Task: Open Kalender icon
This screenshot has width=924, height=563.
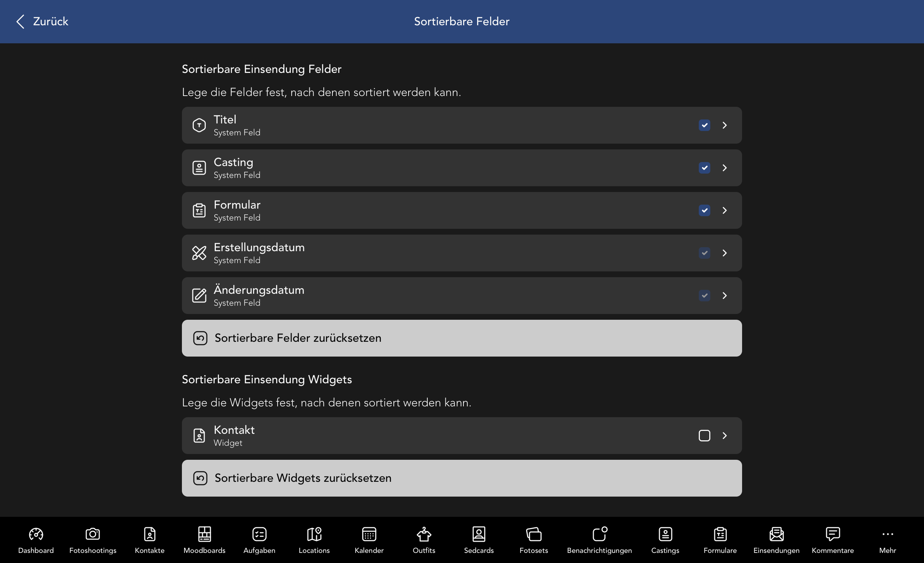Action: 369,534
